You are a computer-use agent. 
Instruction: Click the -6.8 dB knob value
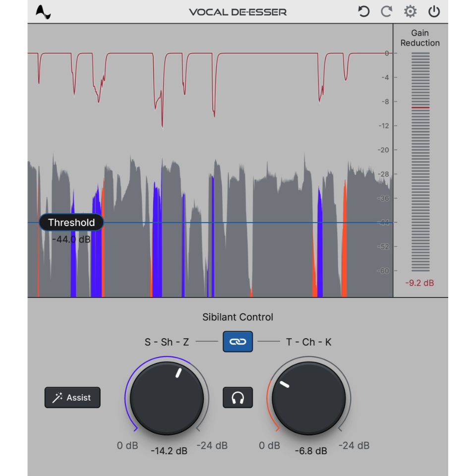tap(311, 451)
